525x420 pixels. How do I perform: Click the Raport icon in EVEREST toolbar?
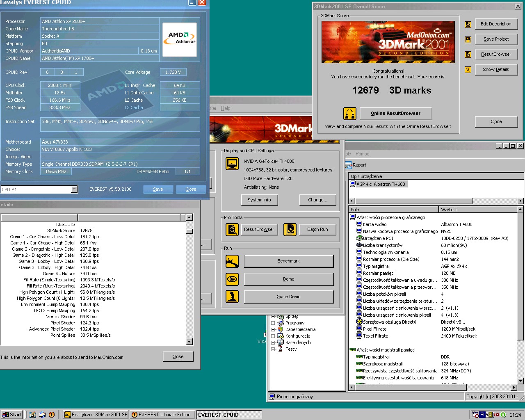[349, 165]
